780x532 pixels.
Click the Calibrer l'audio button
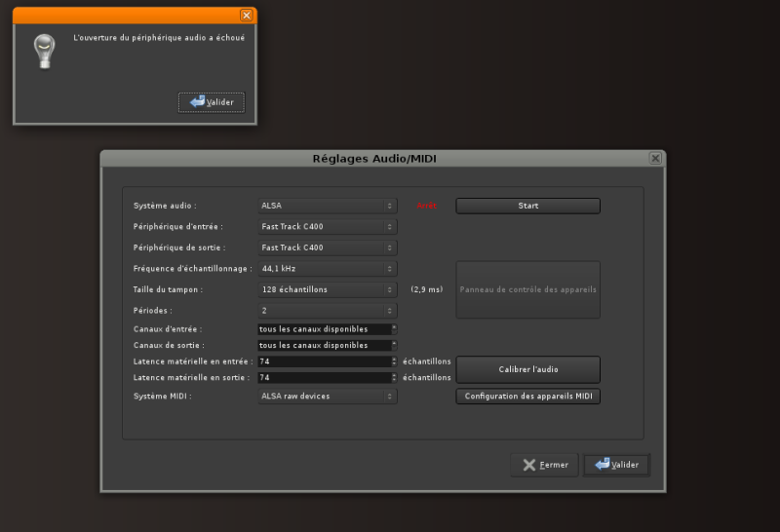[x=527, y=369]
